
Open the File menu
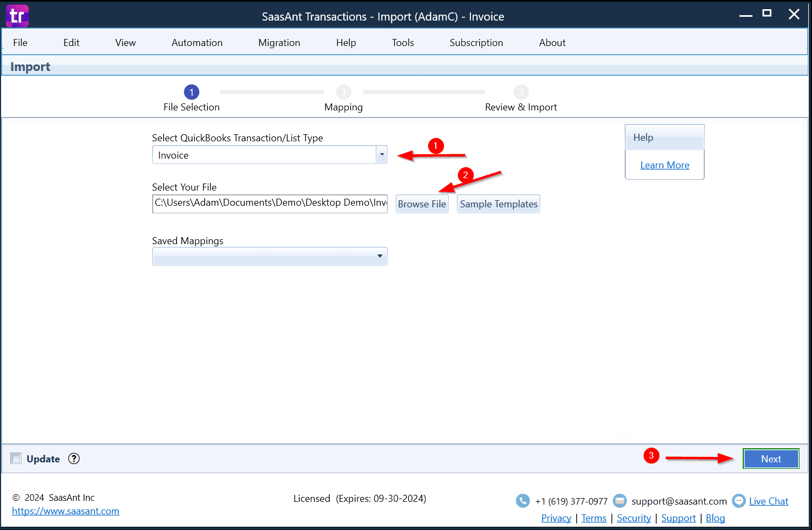coord(20,43)
